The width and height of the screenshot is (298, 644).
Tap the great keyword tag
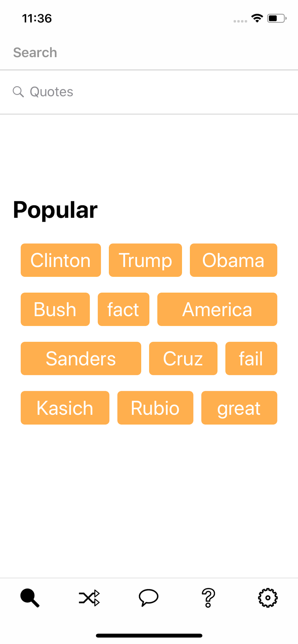[x=239, y=408]
